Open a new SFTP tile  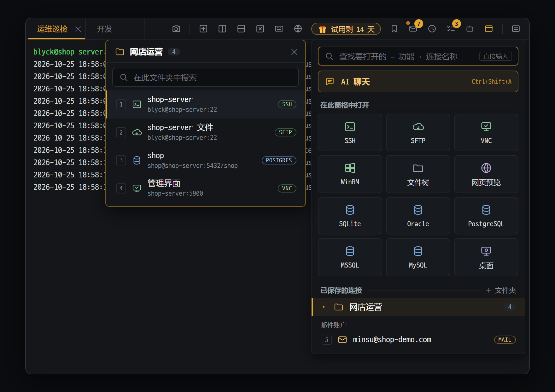tap(418, 133)
